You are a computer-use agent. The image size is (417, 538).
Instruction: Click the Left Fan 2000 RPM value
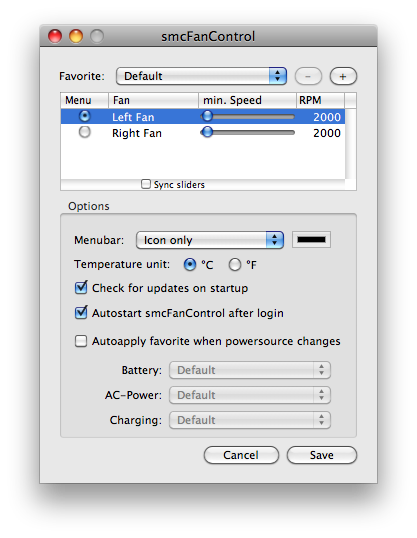click(327, 117)
